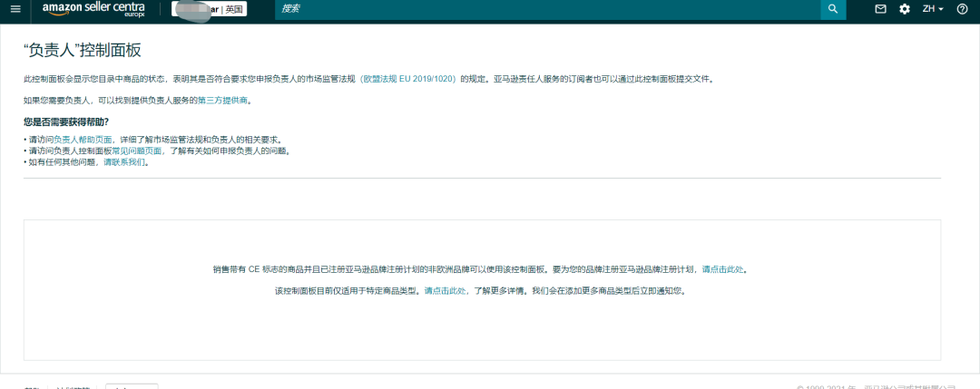This screenshot has width=980, height=389.
Task: Click the 请联系我们 link
Action: point(124,162)
